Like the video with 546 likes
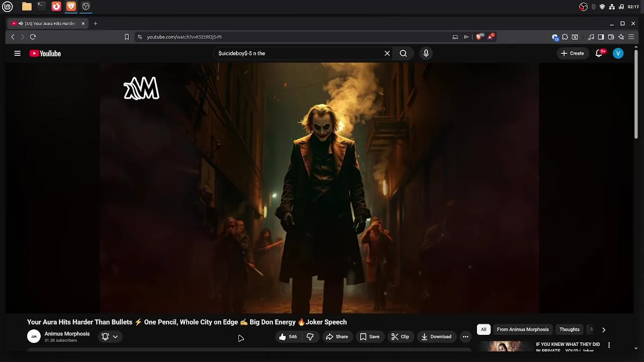The image size is (644, 362). point(288,337)
